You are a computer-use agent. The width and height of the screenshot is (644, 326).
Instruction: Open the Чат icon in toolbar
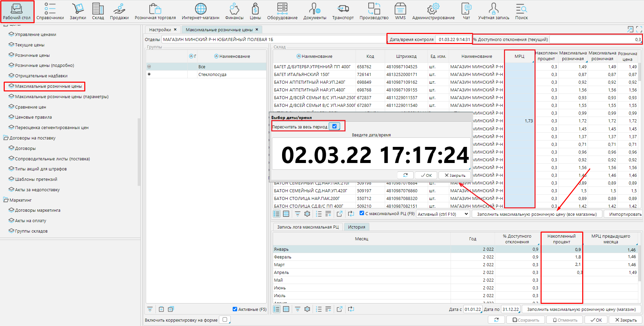click(x=466, y=11)
